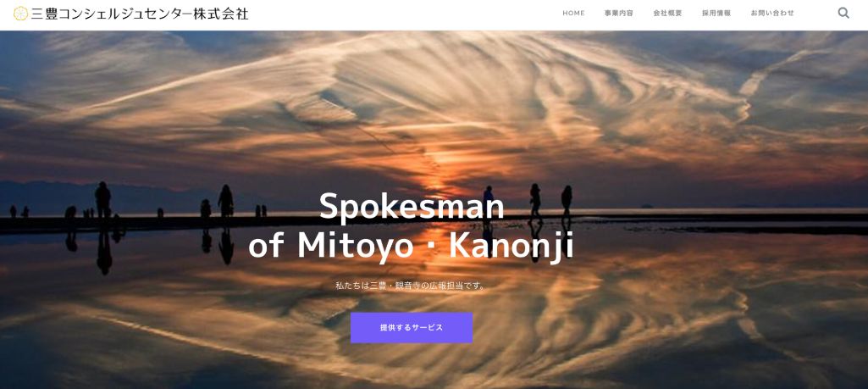This screenshot has width=868, height=389.
Task: Navigate to the お問い合わせ page
Action: click(772, 14)
